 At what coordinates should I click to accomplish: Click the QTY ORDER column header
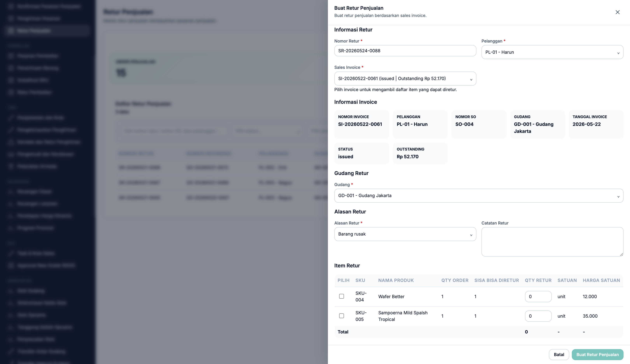pyautogui.click(x=455, y=280)
